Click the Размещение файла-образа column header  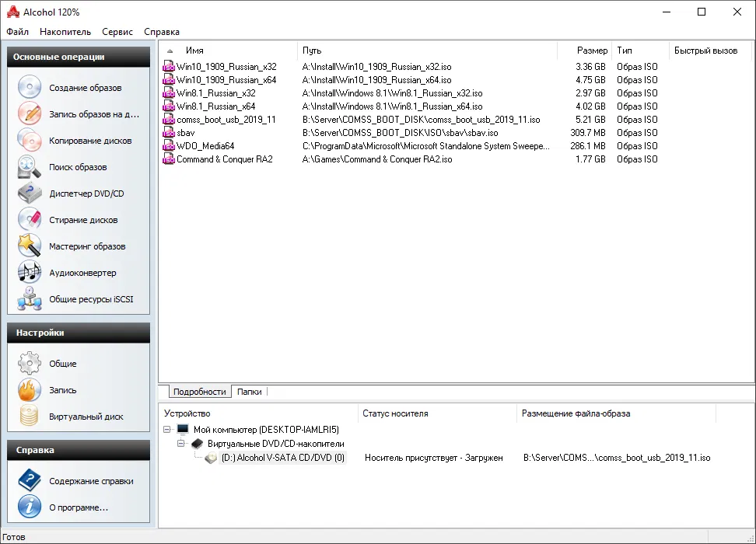(616, 413)
